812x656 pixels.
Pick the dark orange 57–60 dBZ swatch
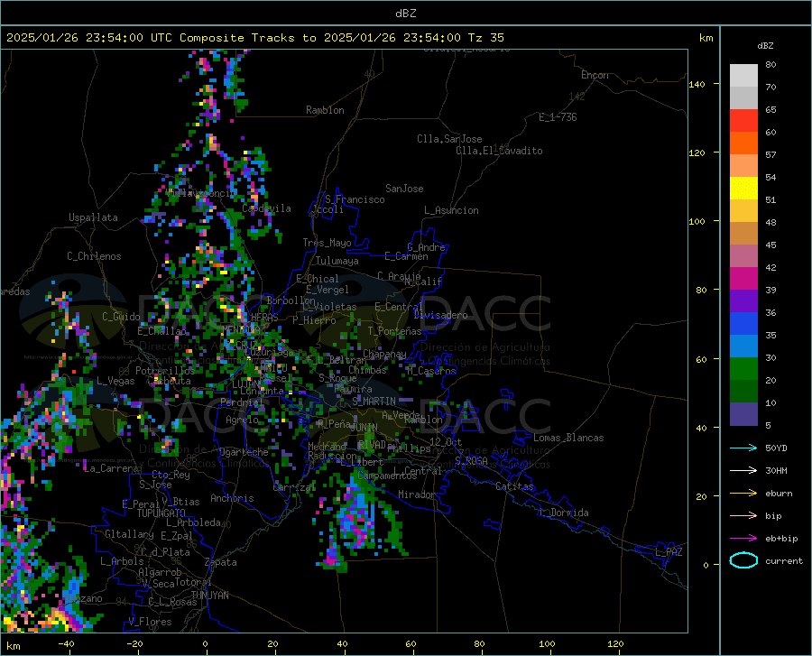(x=743, y=143)
